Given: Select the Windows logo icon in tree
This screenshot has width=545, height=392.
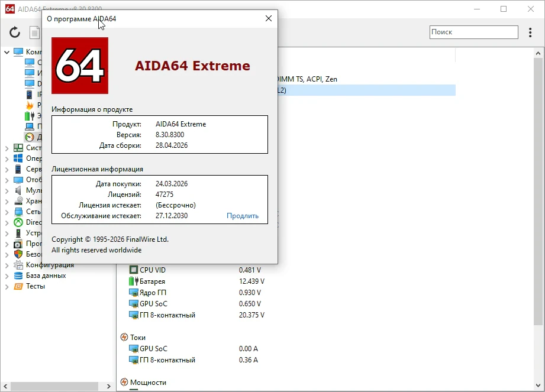Looking at the screenshot, I should click(18, 158).
